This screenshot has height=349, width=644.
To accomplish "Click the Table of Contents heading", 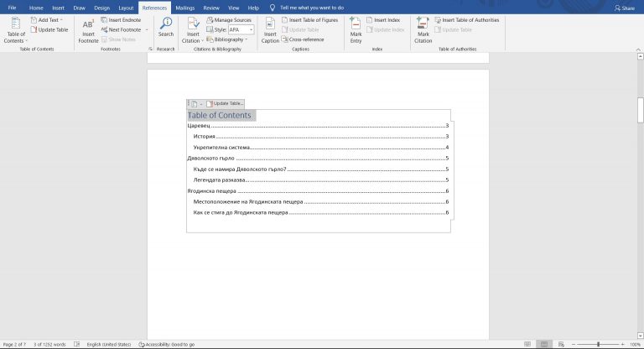I will (x=220, y=116).
